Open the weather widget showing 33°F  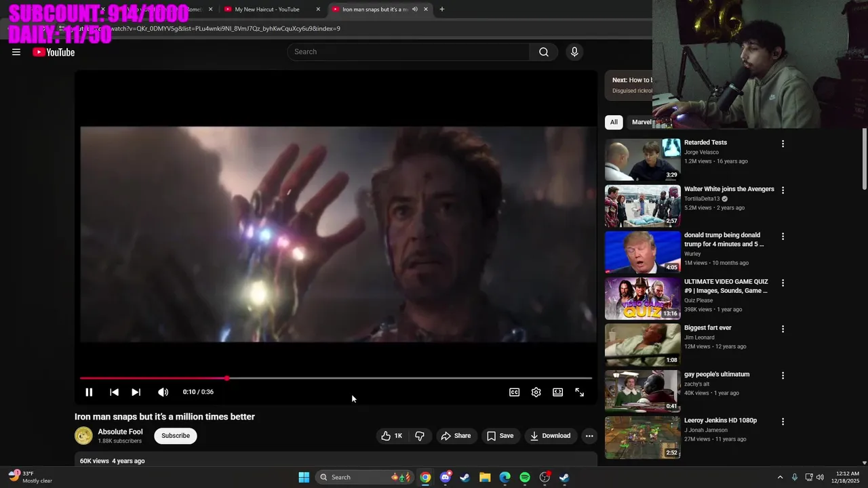[x=31, y=477]
